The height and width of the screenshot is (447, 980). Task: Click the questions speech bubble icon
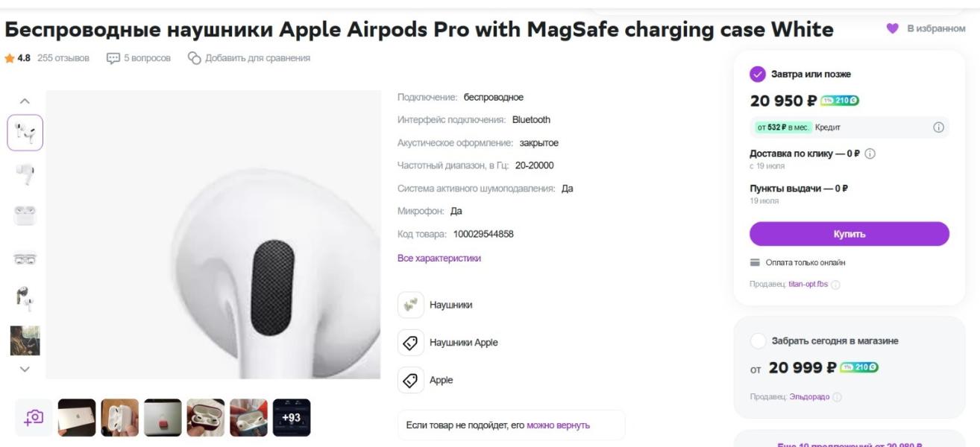click(x=113, y=58)
